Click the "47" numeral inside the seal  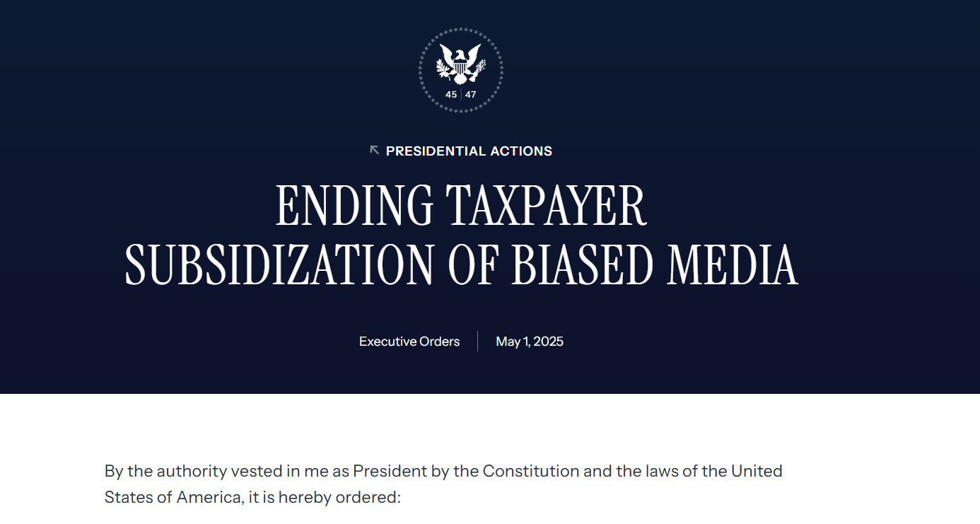click(471, 95)
